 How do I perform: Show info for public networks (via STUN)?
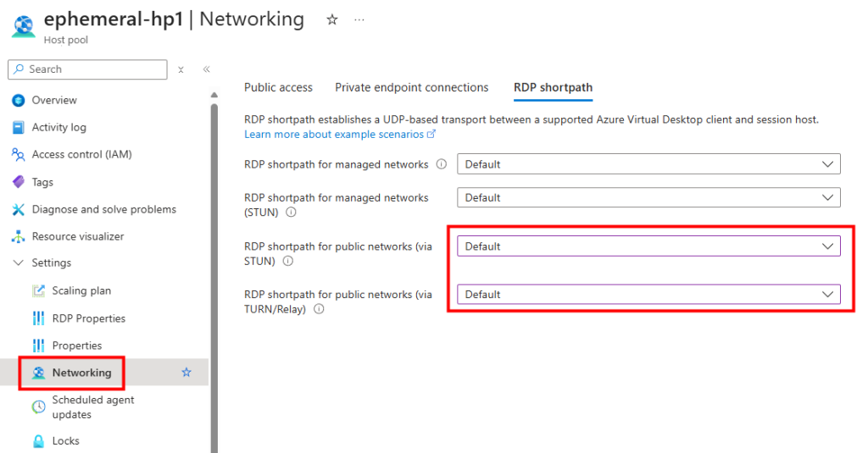coord(288,261)
